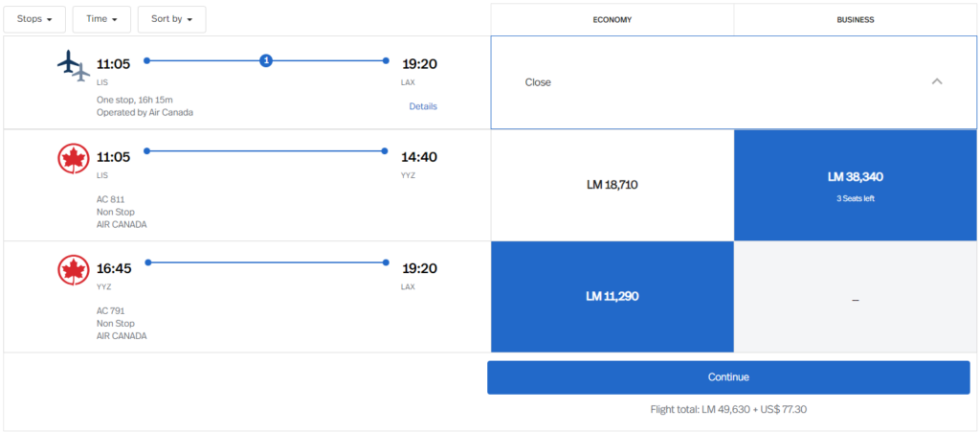The width and height of the screenshot is (980, 432).
Task: Click Air Canada logo for flight AC 791
Action: tap(74, 271)
